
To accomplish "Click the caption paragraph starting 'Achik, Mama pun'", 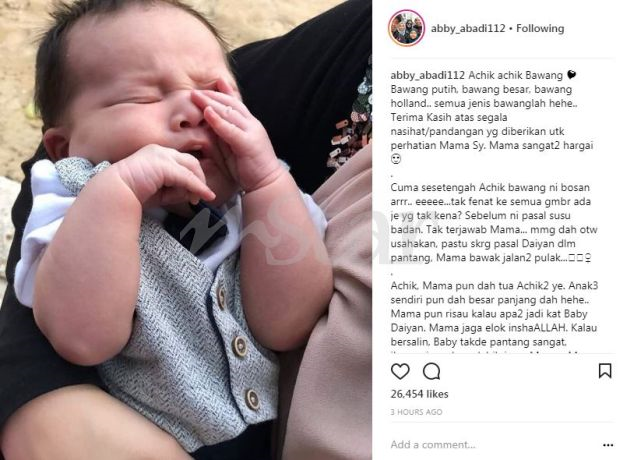I will pyautogui.click(x=494, y=314).
